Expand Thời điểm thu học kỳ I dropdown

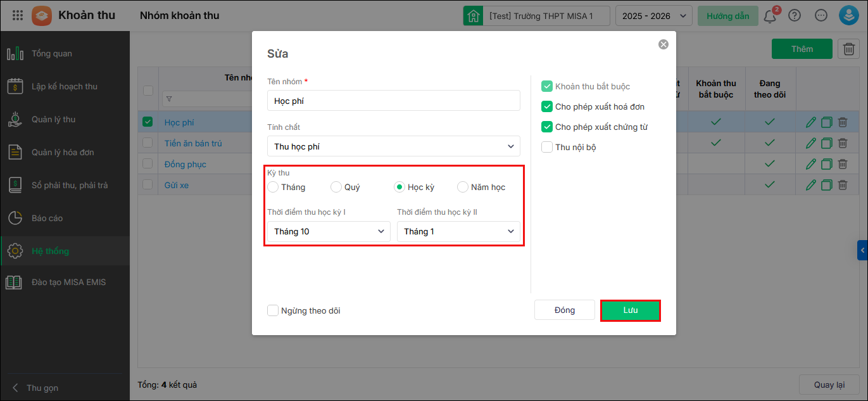pyautogui.click(x=329, y=231)
